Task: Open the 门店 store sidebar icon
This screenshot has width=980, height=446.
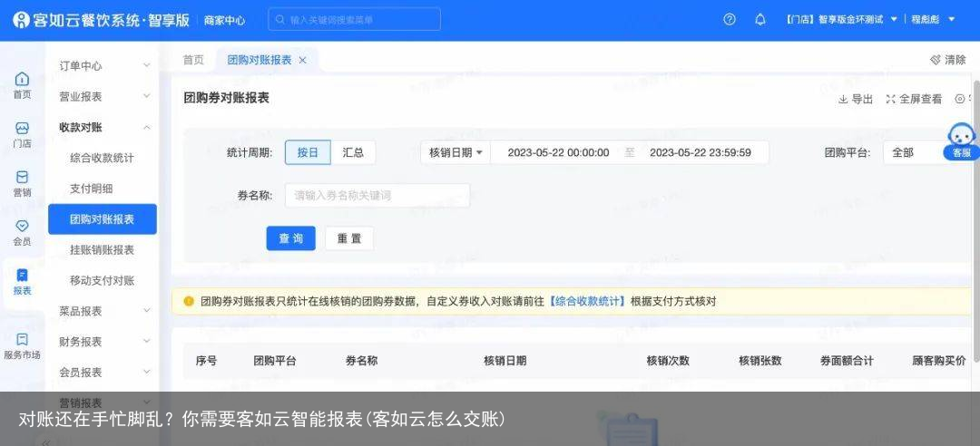Action: click(x=22, y=134)
